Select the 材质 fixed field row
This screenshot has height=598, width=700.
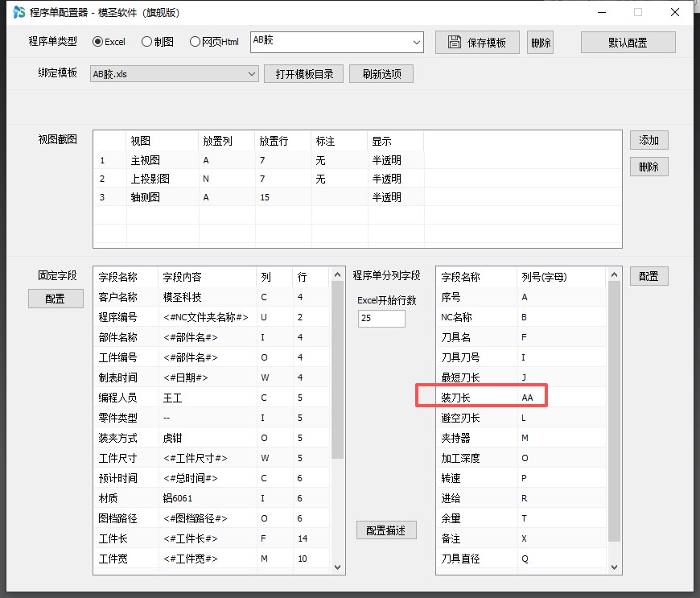point(212,498)
